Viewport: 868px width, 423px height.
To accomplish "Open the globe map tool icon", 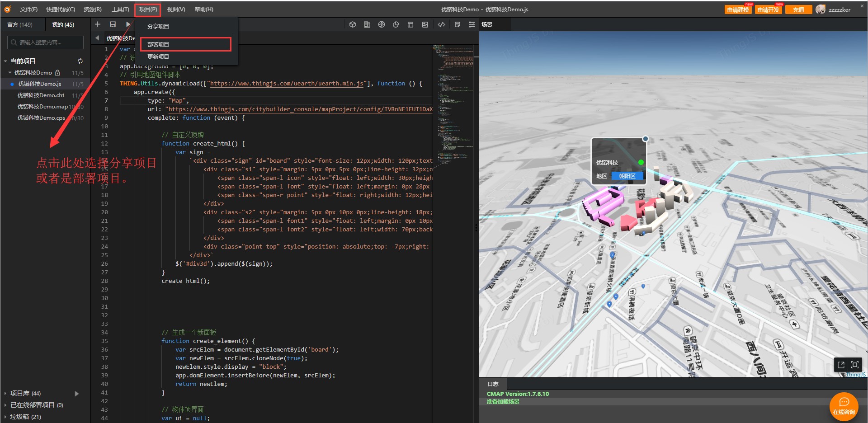I will [x=382, y=24].
